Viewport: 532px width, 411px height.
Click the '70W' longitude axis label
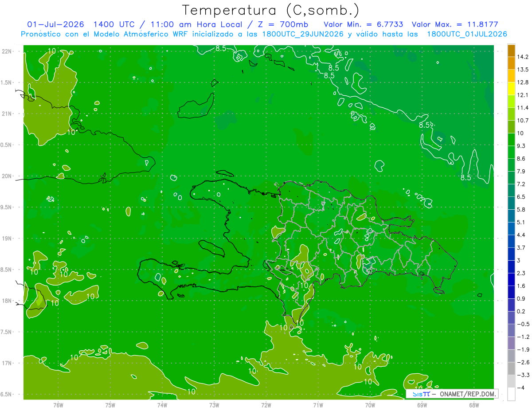click(370, 405)
